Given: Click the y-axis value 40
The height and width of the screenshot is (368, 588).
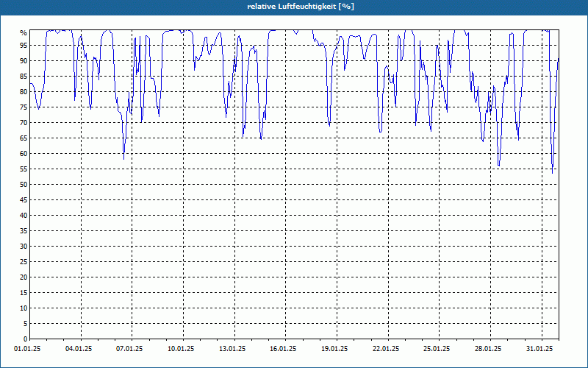Looking at the screenshot, I should click(24, 216).
